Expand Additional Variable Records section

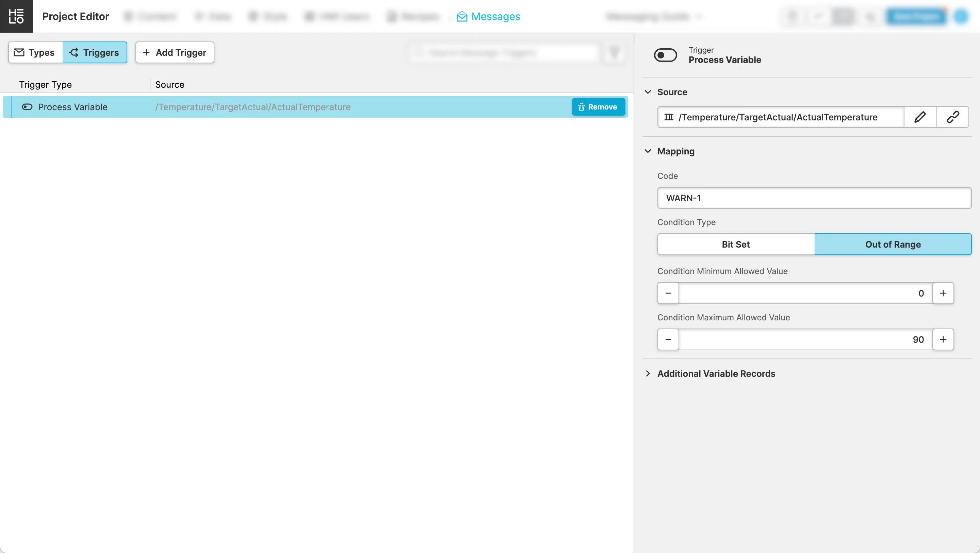[648, 373]
